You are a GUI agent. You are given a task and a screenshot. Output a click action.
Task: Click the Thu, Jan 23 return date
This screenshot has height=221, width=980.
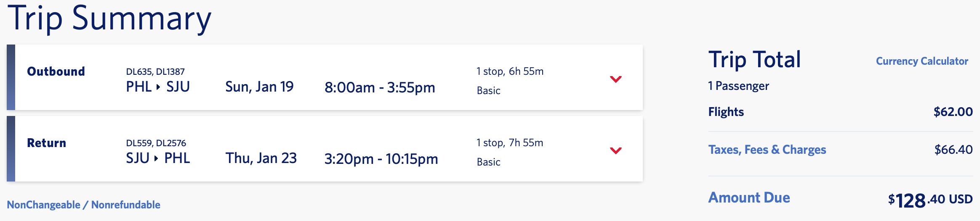261,158
